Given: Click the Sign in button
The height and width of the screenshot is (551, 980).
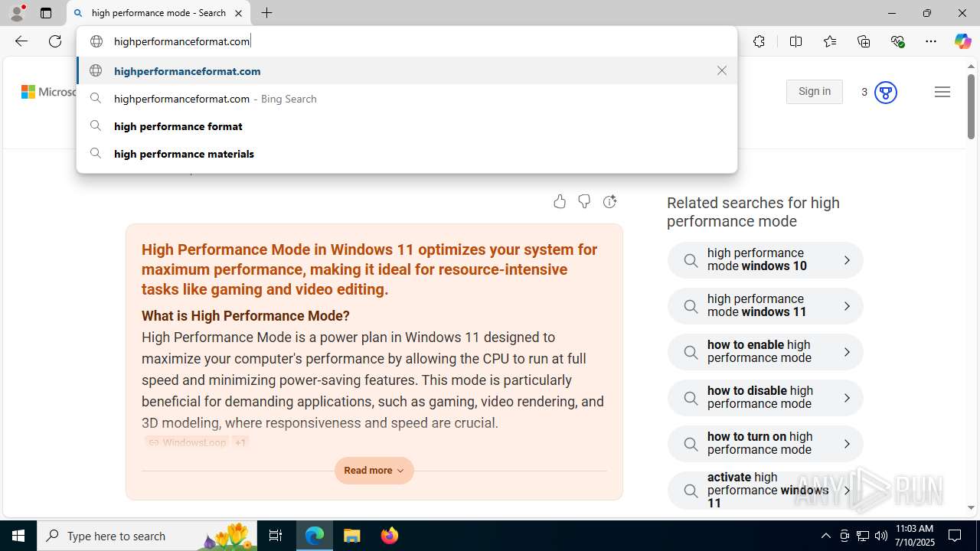Looking at the screenshot, I should 814,92.
